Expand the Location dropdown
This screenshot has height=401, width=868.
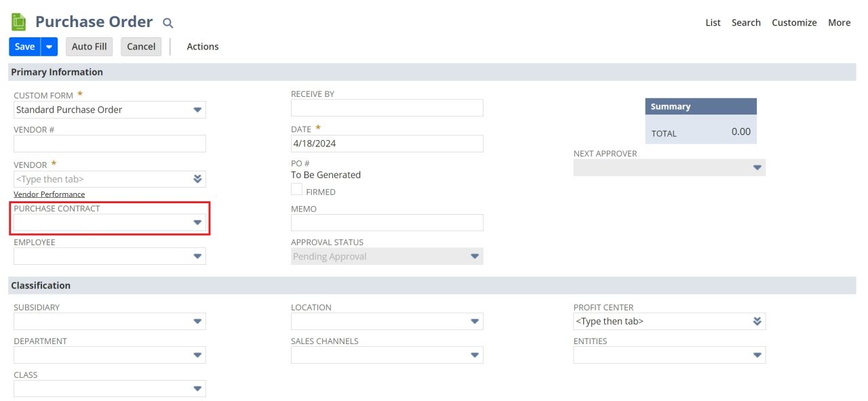475,320
